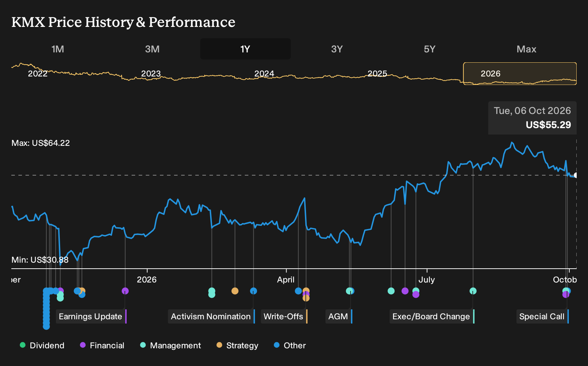
Task: Open the Earnings Update event label
Action: point(91,316)
